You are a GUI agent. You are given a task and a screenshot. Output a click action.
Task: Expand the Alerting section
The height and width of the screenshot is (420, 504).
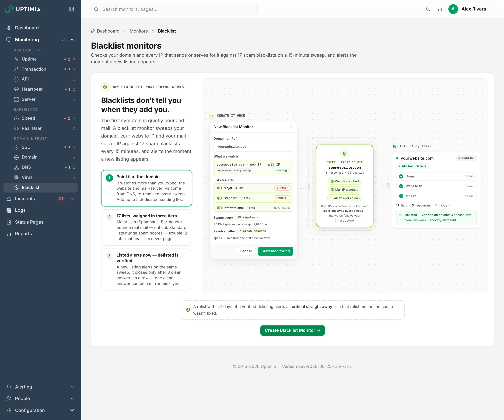pyautogui.click(x=41, y=387)
